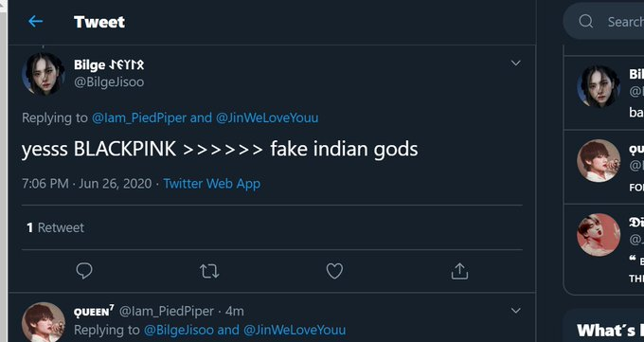Viewport: 644px width, 342px height.
Task: Reply to the tweet with speech bubble icon
Action: coord(84,271)
